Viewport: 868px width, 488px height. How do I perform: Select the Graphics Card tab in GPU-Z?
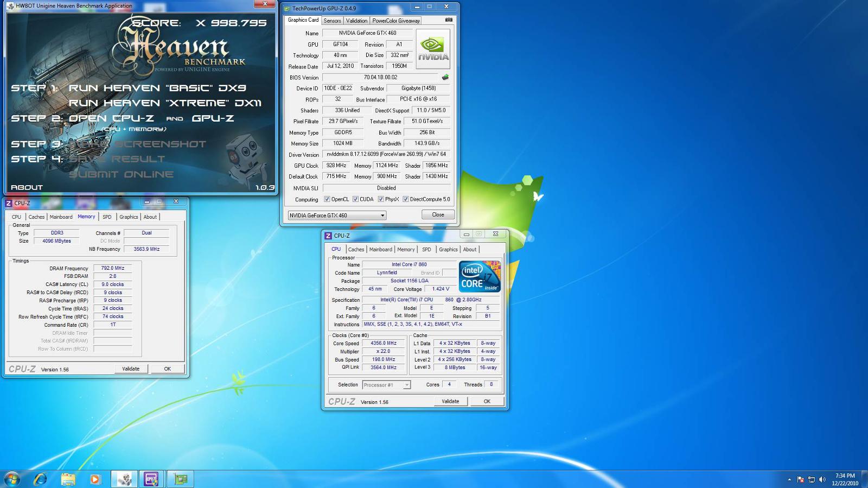coord(303,20)
